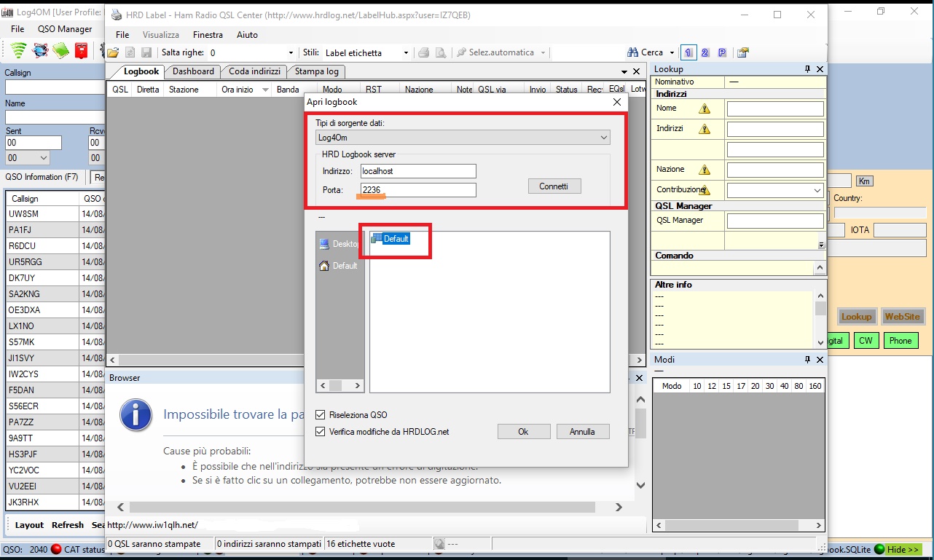The width and height of the screenshot is (934, 560).
Task: Open the File menu in HRD Label
Action: (x=122, y=34)
